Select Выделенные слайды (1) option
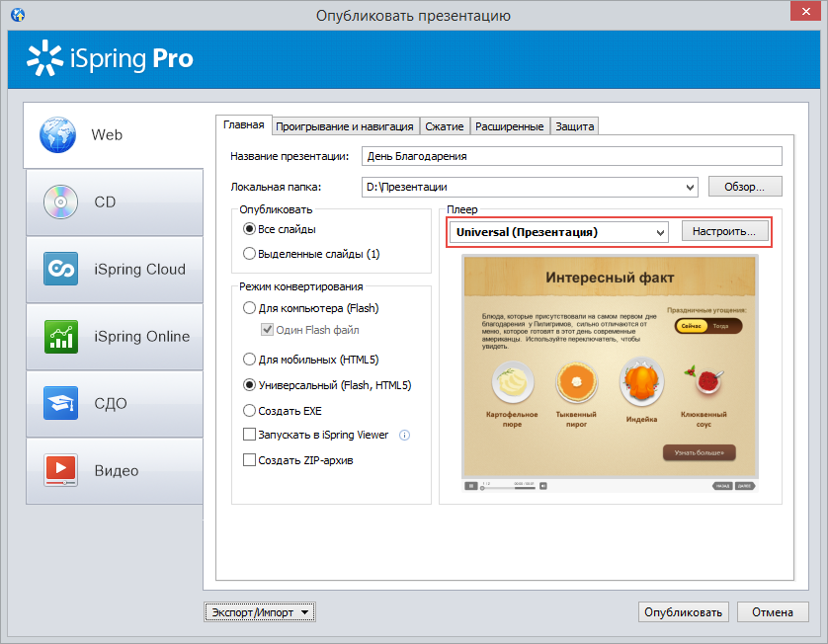 click(x=249, y=254)
